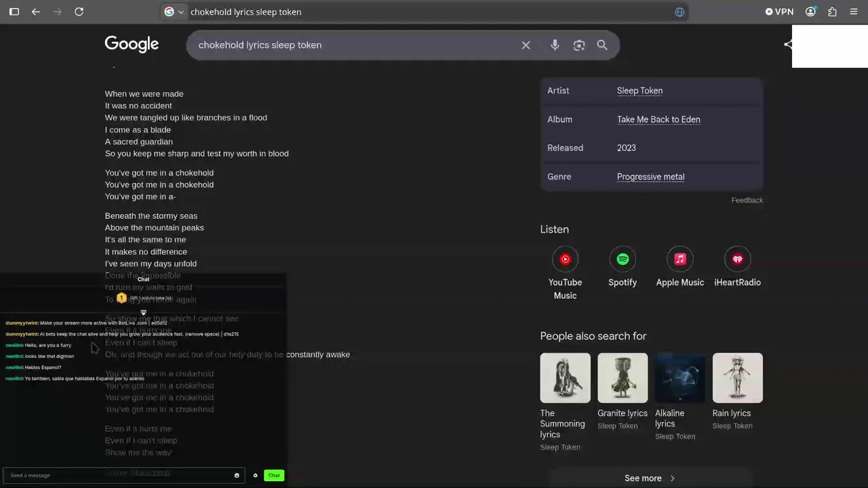This screenshot has height=488, width=868.
Task: Go forward using the browser forward arrow
Action: pyautogui.click(x=58, y=12)
